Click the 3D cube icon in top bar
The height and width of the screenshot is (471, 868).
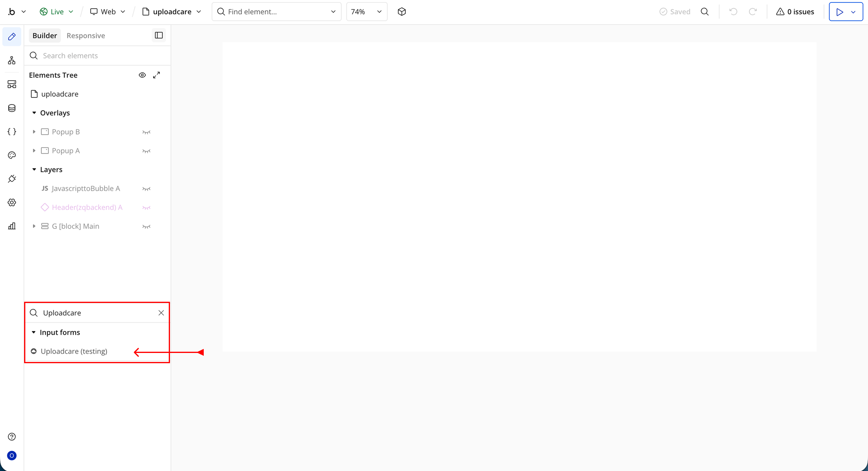402,12
